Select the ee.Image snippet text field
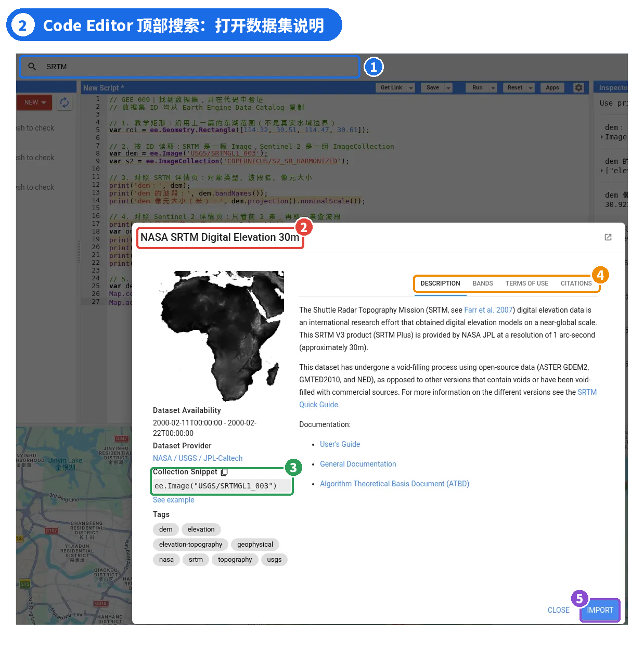Image resolution: width=644 pixels, height=646 pixels. pyautogui.click(x=222, y=486)
